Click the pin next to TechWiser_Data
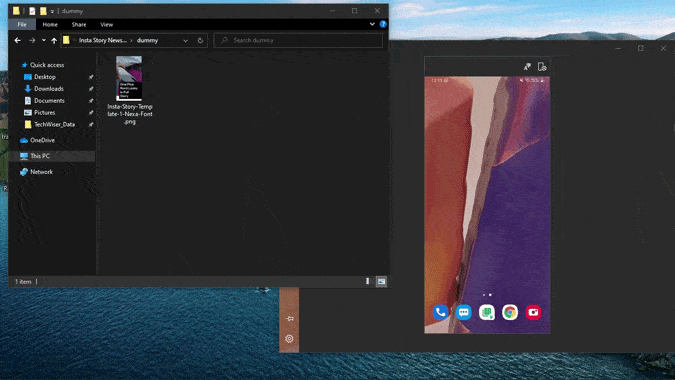The width and height of the screenshot is (675, 380). tap(91, 124)
